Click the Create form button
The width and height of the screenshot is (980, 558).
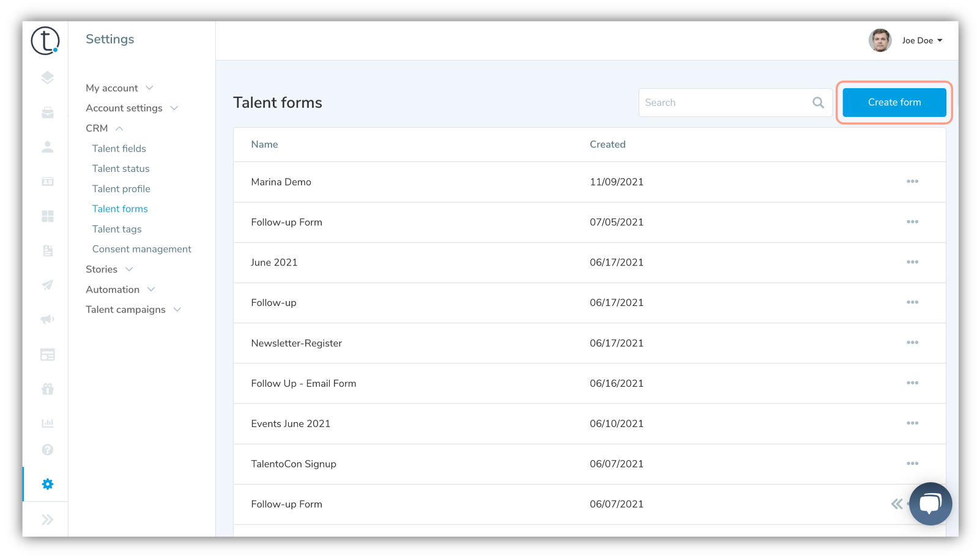(894, 102)
